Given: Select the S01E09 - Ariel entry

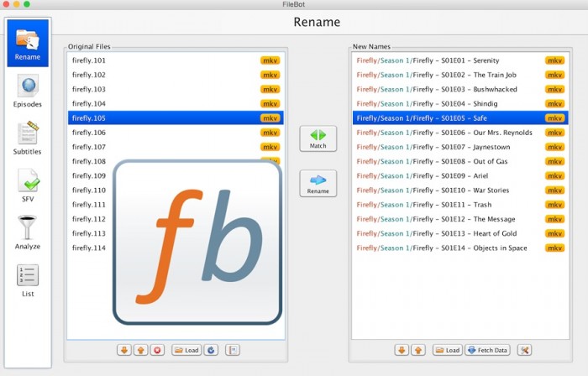Looking at the screenshot, I should (460, 175).
